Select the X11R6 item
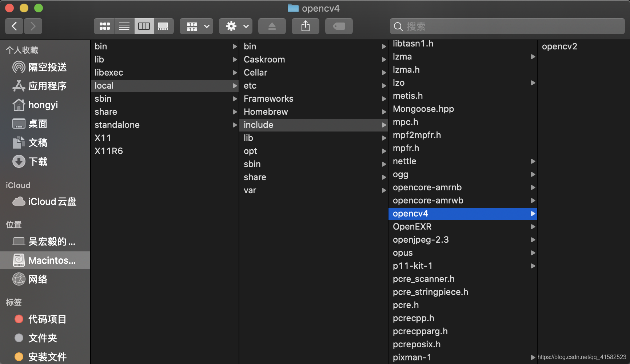The width and height of the screenshot is (630, 364). (164, 151)
